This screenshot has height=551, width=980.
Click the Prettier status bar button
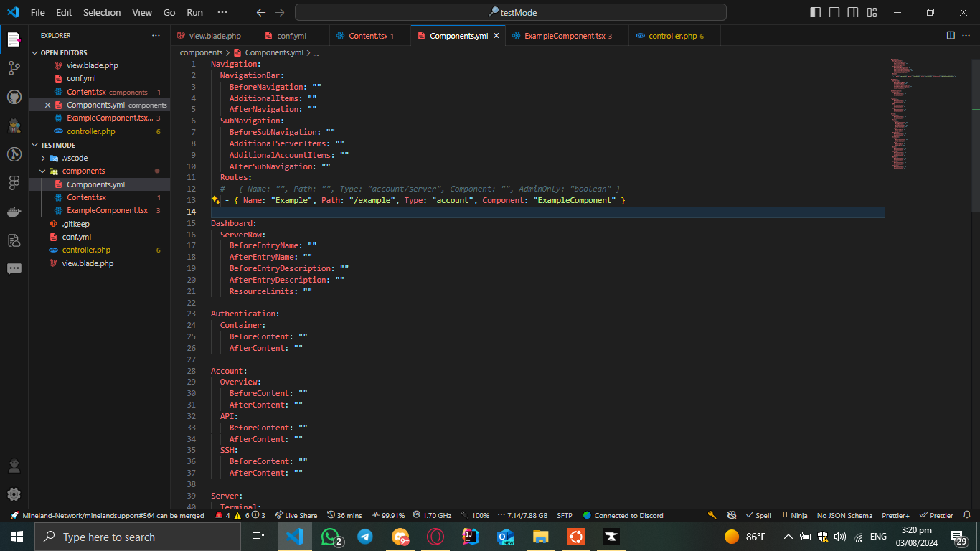(x=936, y=515)
